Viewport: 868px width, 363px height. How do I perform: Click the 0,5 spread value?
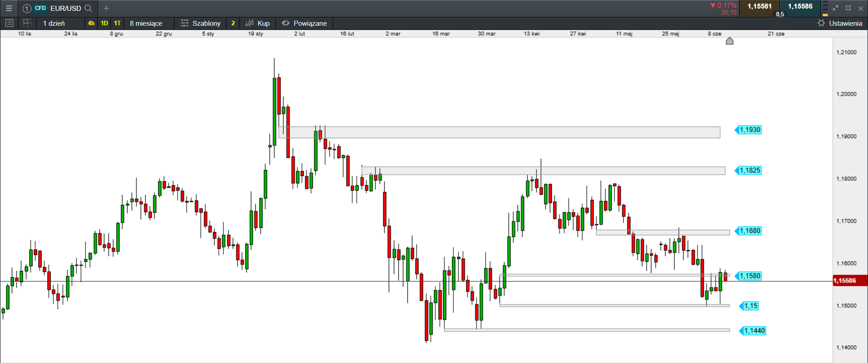tap(780, 14)
